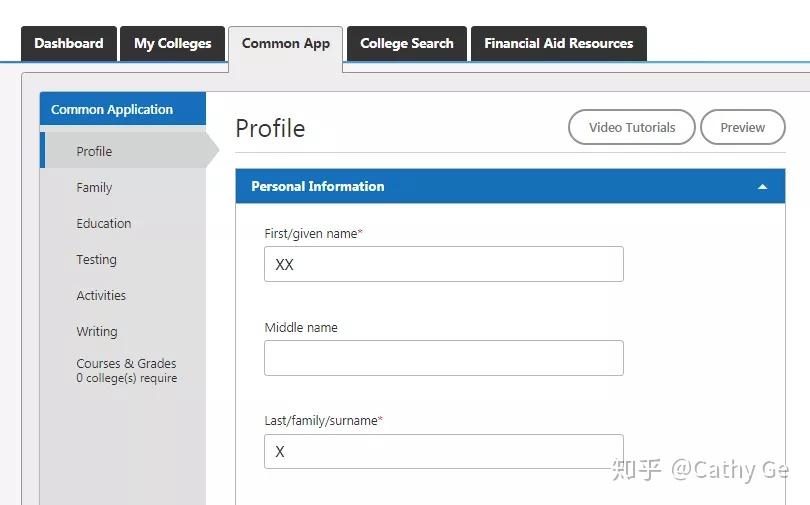The width and height of the screenshot is (810, 505).
Task: Go to the Testing section
Action: click(97, 259)
